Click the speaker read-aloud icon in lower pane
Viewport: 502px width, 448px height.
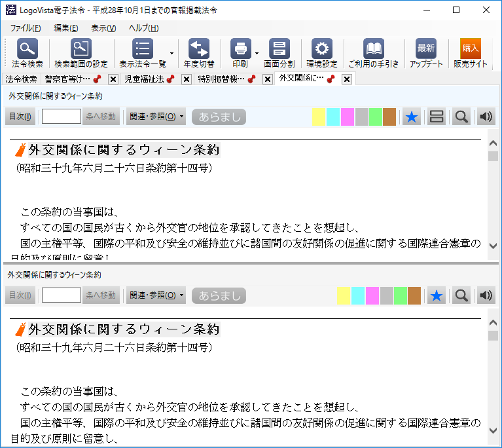click(485, 295)
